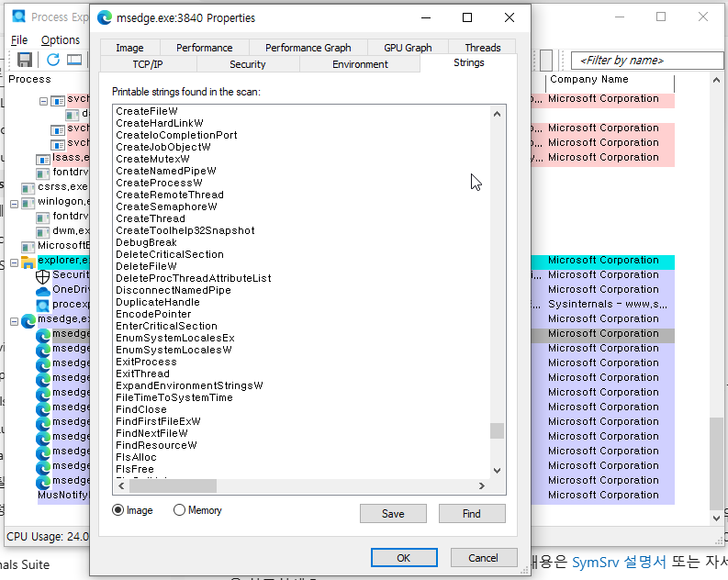Collapse the msedge.exe process tree
The image size is (728, 580).
[15, 321]
